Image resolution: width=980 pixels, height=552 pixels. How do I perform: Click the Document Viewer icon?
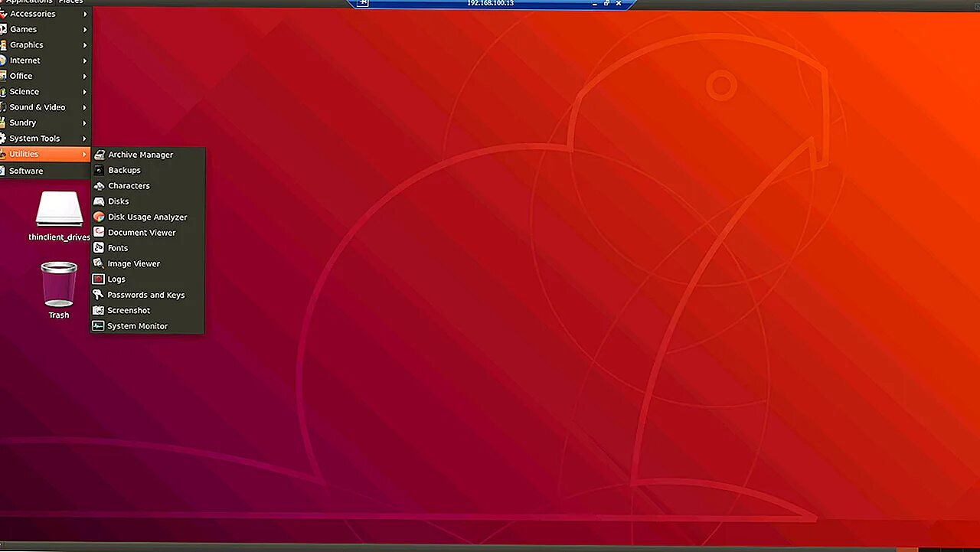(99, 233)
